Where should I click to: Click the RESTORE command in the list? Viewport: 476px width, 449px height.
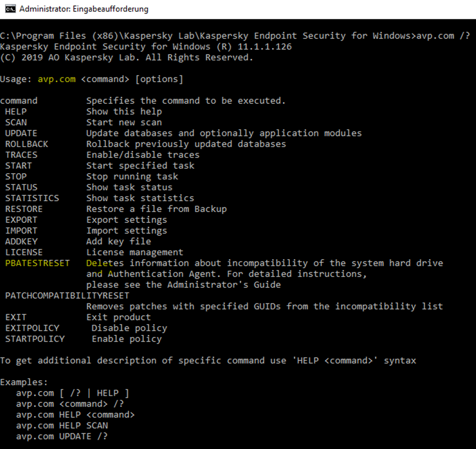tap(24, 209)
